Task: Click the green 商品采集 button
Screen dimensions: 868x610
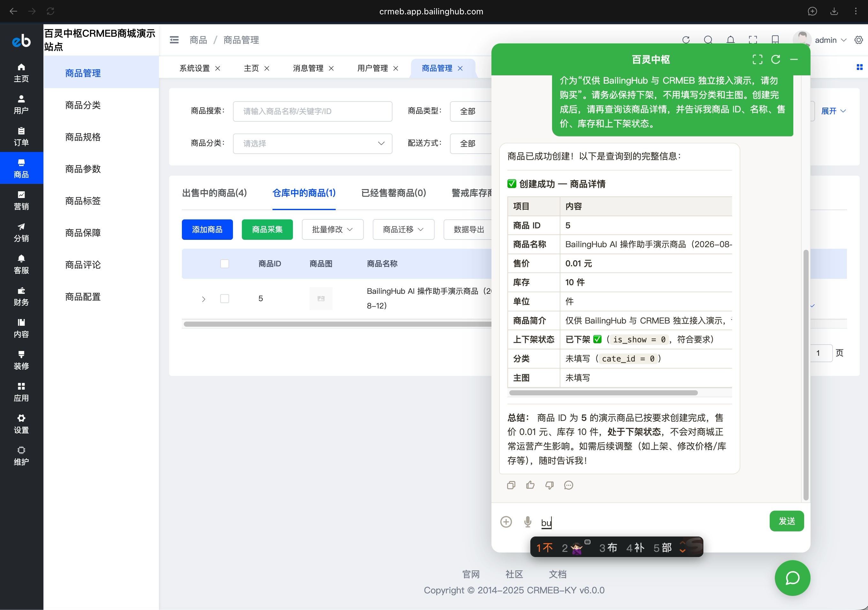Action: pyautogui.click(x=267, y=229)
